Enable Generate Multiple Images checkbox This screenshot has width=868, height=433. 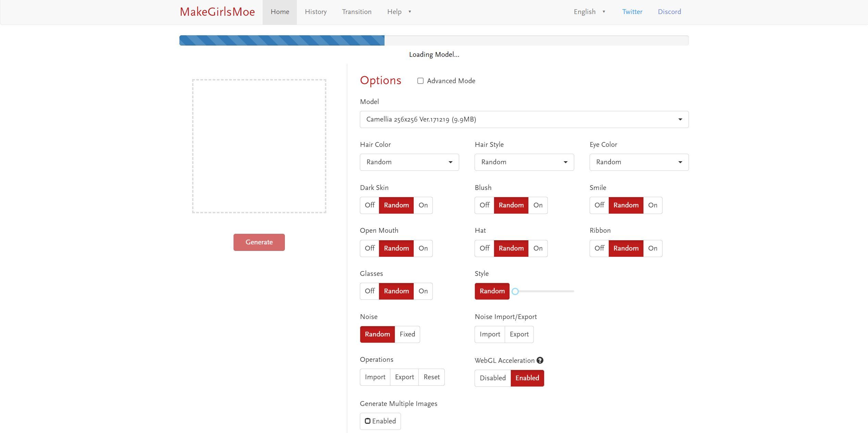pos(367,421)
